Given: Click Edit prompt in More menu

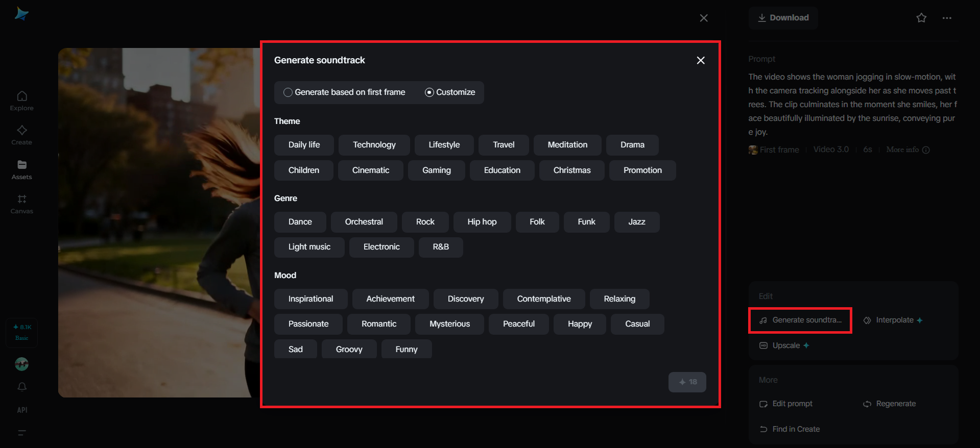Looking at the screenshot, I should (x=792, y=404).
